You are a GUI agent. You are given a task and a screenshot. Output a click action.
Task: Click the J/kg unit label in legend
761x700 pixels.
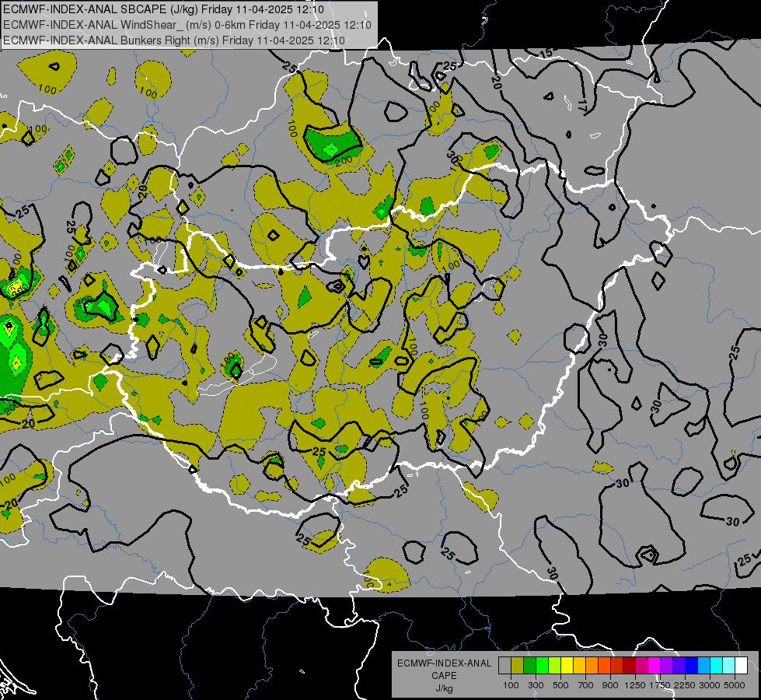click(444, 688)
